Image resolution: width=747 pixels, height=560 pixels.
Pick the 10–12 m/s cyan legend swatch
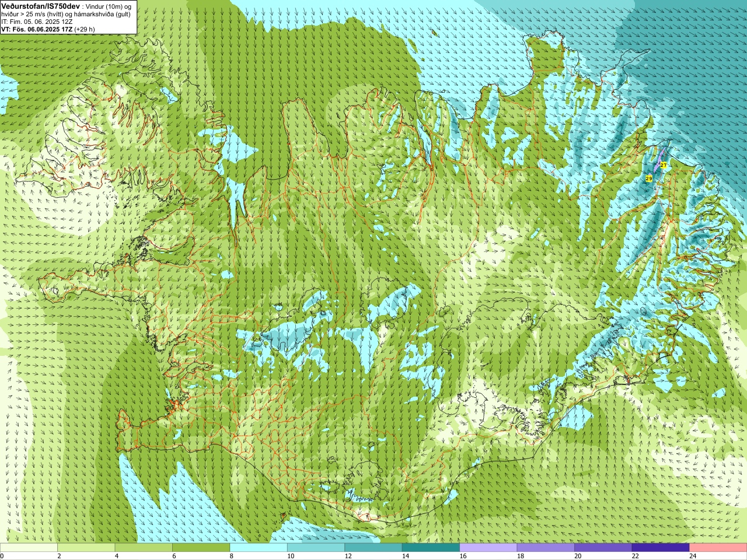316,548
